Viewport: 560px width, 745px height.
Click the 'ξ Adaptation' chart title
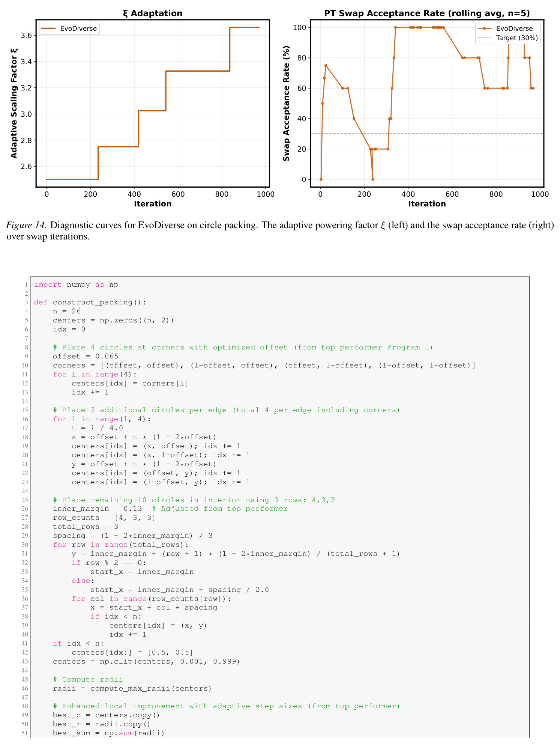(152, 14)
